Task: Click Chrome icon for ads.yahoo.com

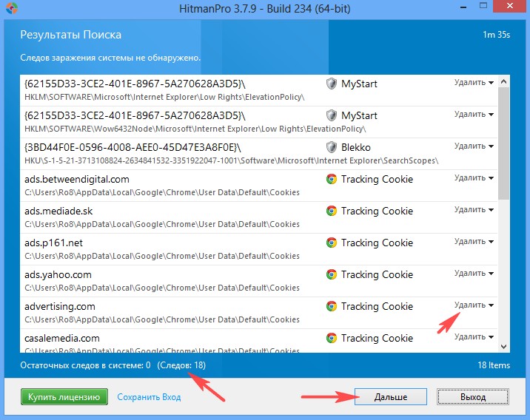Action: 332,274
